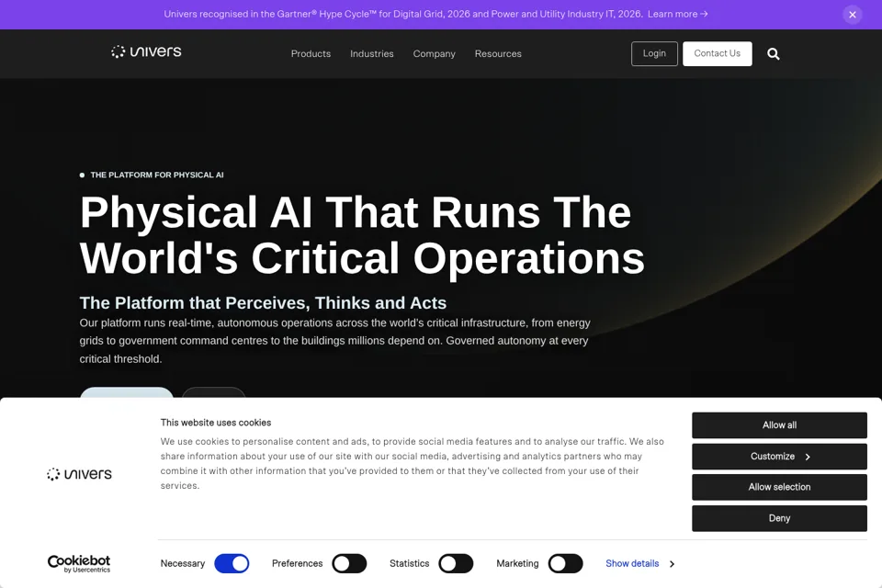
Task: Toggle the Necessary cookies switch
Action: click(232, 563)
